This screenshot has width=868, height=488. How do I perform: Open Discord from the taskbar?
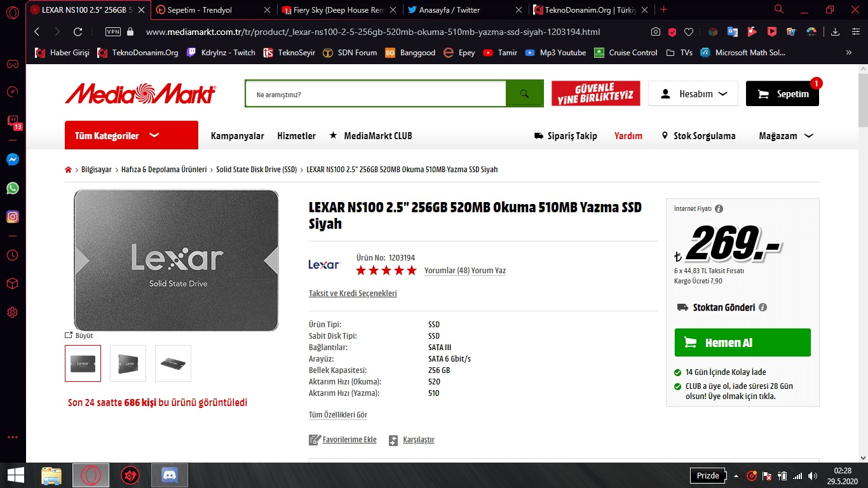[170, 475]
